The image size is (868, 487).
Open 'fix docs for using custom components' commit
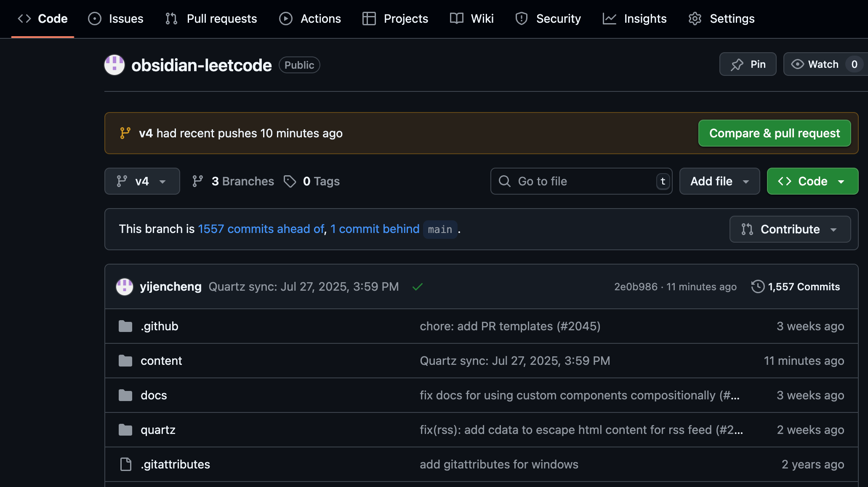point(580,395)
